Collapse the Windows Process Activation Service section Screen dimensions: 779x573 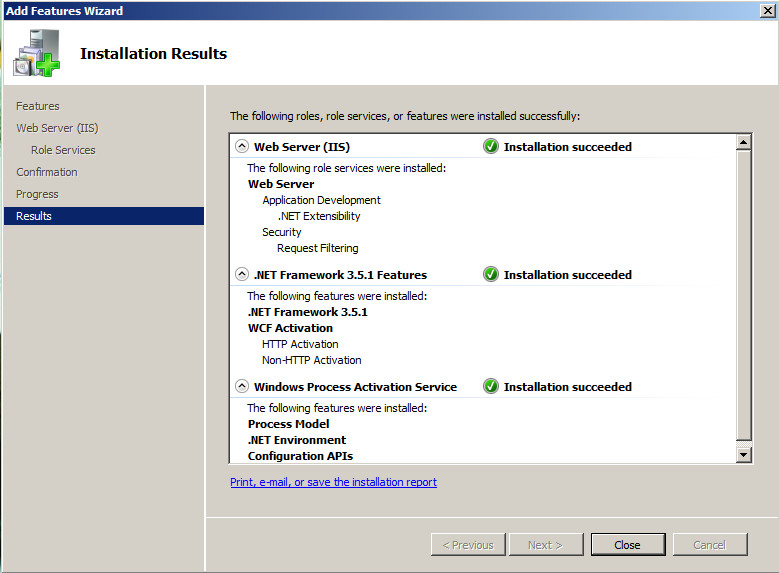(x=242, y=386)
